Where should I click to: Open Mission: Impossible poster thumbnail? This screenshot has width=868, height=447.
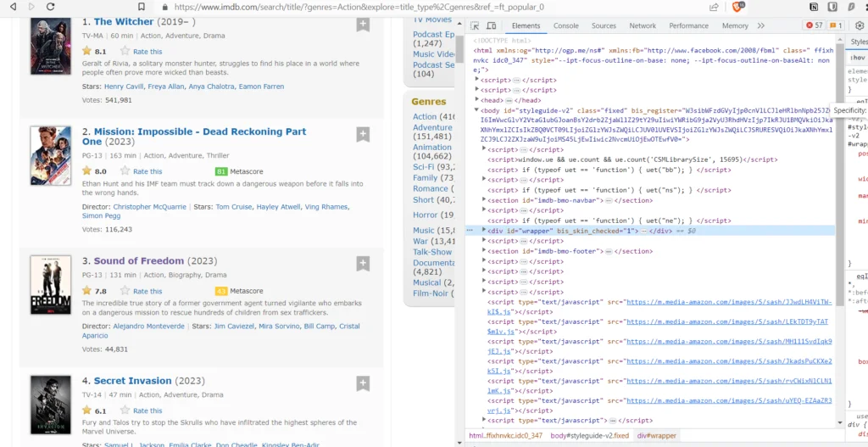pyautogui.click(x=50, y=156)
